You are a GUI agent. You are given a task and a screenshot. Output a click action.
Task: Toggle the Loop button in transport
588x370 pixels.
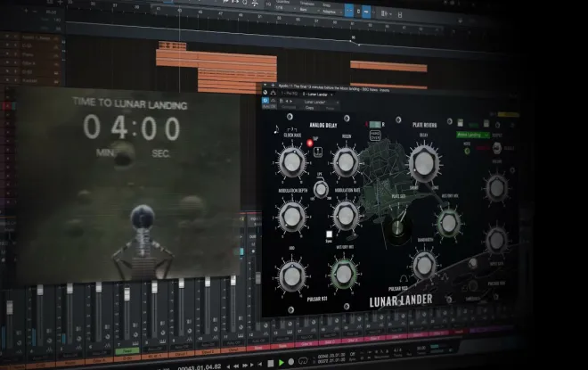tap(303, 361)
